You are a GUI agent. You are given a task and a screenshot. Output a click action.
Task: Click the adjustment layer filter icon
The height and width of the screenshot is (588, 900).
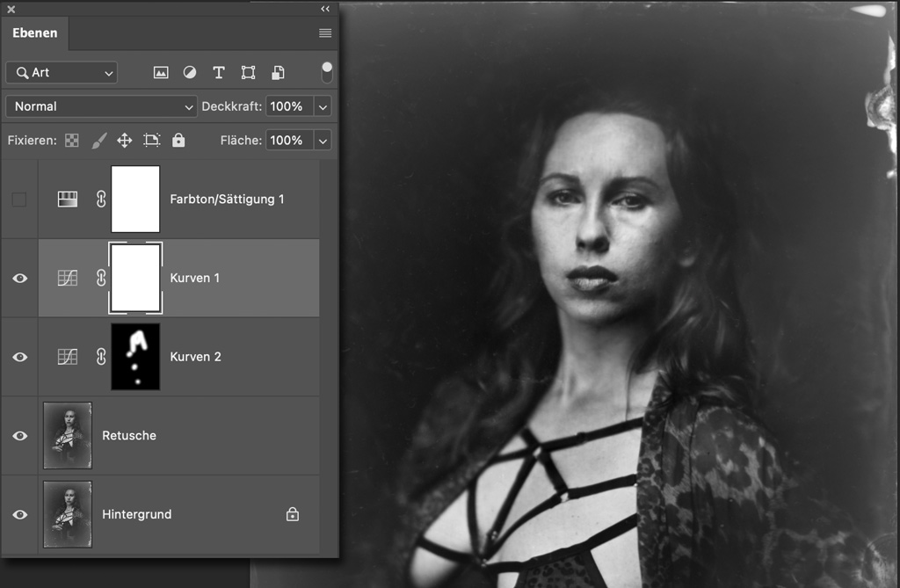point(190,73)
